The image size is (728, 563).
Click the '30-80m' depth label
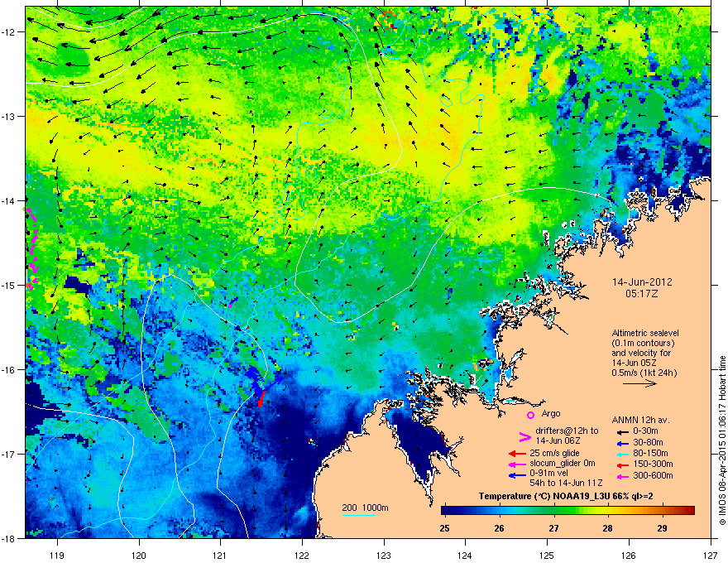[648, 443]
